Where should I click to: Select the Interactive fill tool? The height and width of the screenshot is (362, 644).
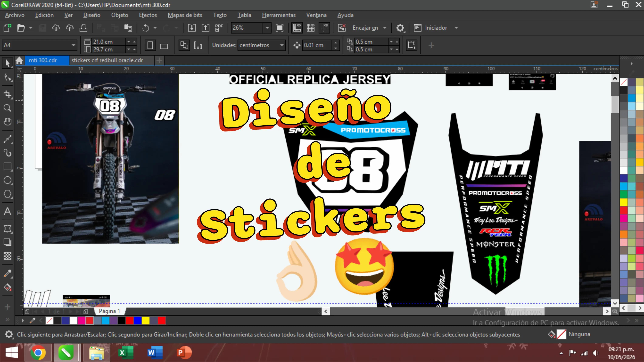point(7,287)
